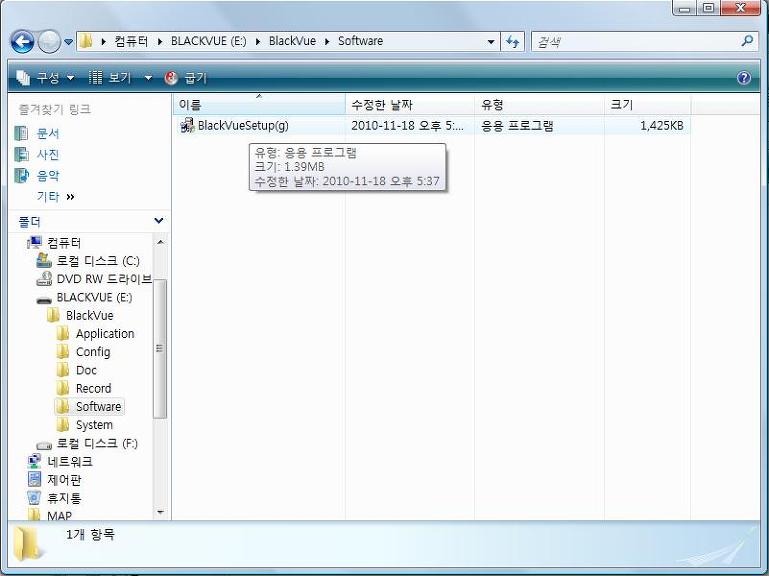Select 컴퓨터 in the folder tree
This screenshot has height=576, width=769.
tap(64, 242)
